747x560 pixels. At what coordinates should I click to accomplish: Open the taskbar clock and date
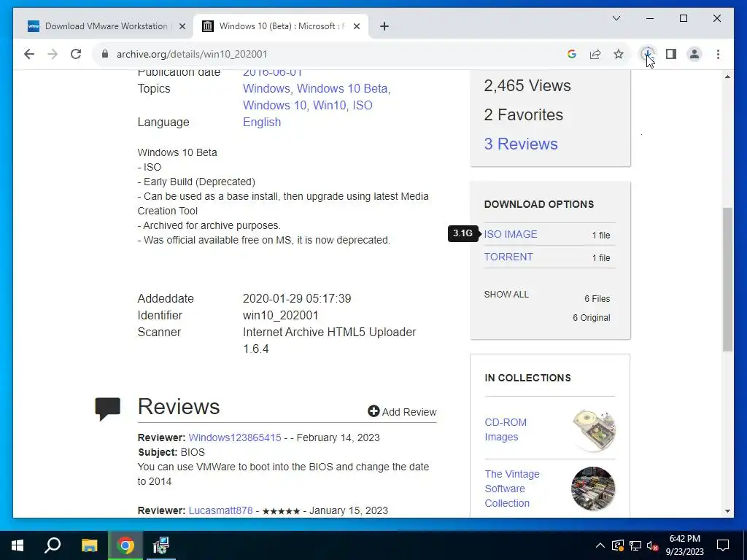click(x=684, y=545)
